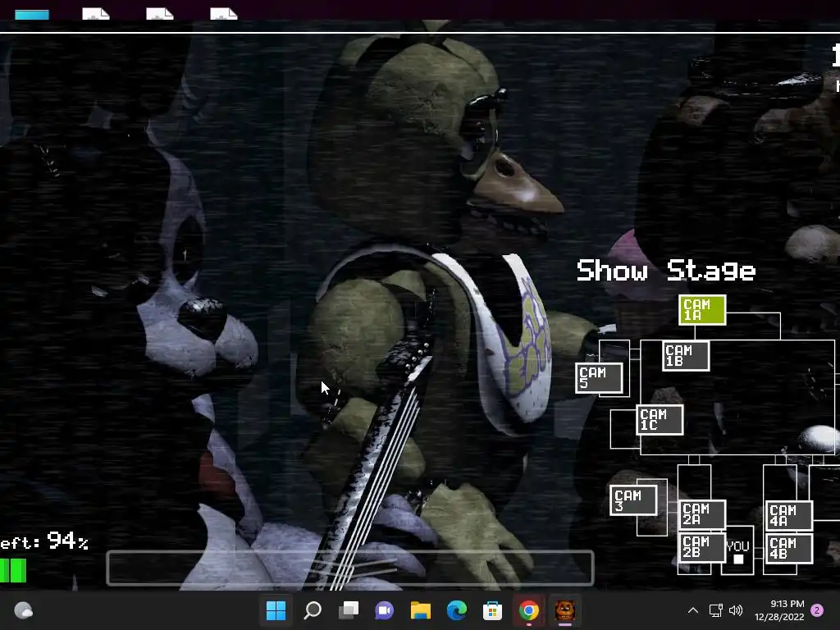
Task: Open the CAM 5 backstage camera
Action: (599, 378)
